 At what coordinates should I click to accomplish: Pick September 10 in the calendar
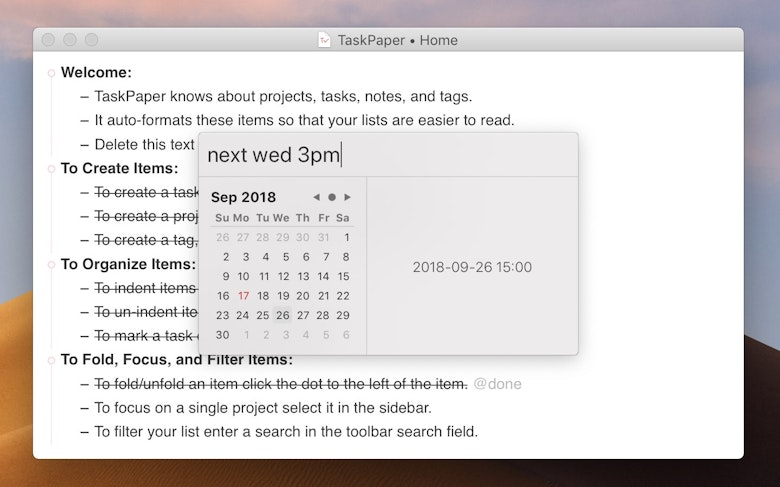click(x=243, y=276)
